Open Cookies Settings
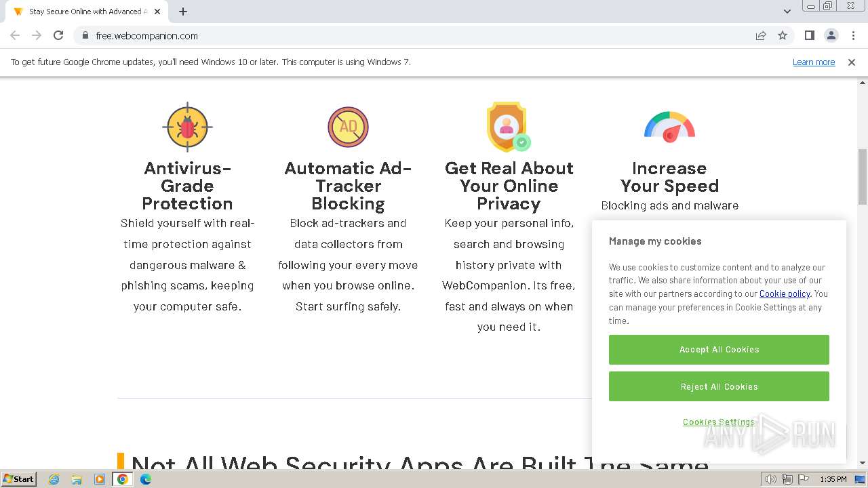 [x=719, y=422]
